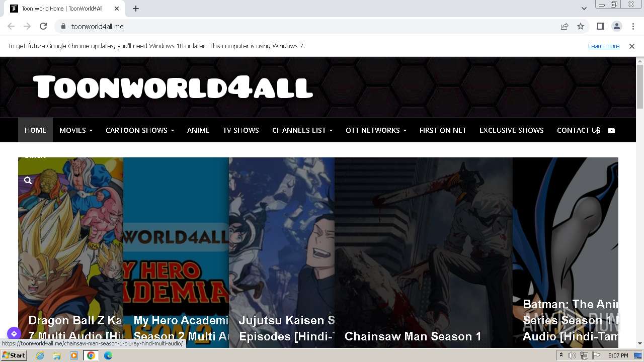Screen dimensions: 644x362
Task: Open the YouTube icon in site navigation
Action: coord(611,130)
